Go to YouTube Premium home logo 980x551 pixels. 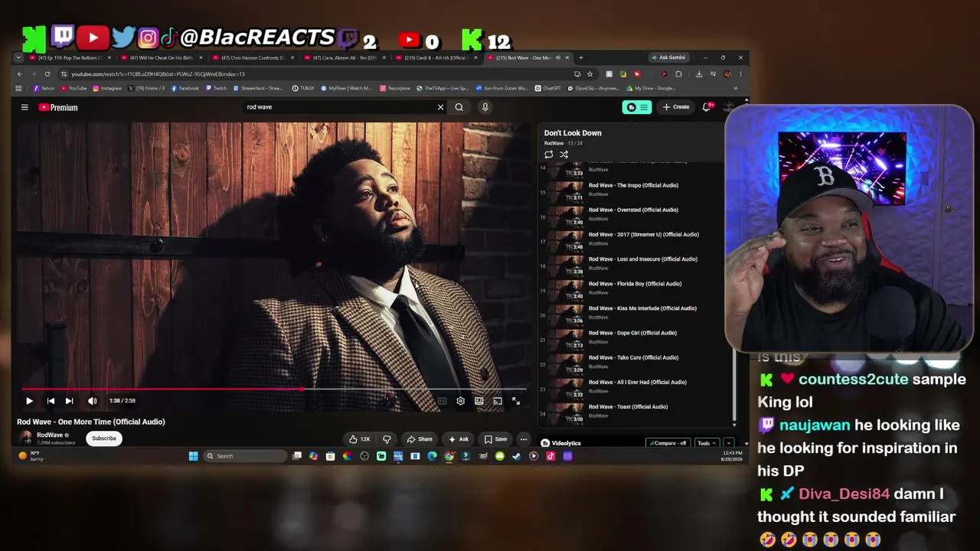(58, 107)
